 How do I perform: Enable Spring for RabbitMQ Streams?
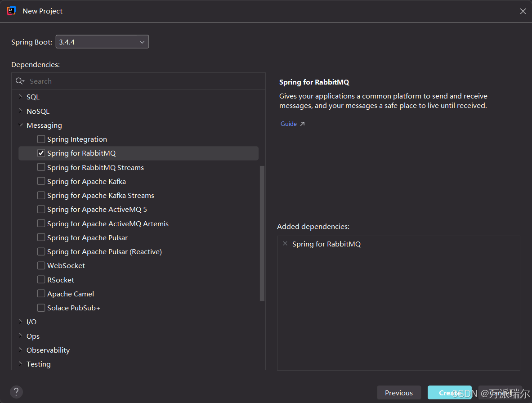(x=41, y=167)
